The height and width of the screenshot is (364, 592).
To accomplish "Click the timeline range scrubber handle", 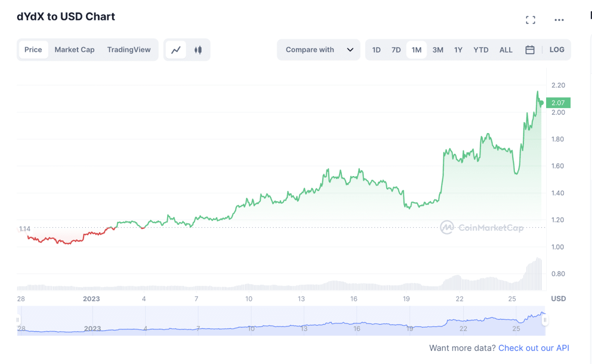I will pyautogui.click(x=545, y=320).
